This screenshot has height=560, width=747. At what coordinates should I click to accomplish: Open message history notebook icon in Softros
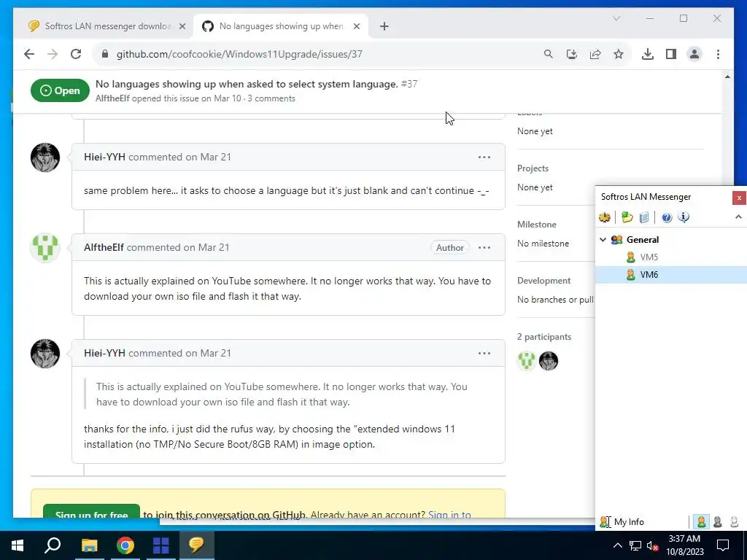click(x=643, y=217)
